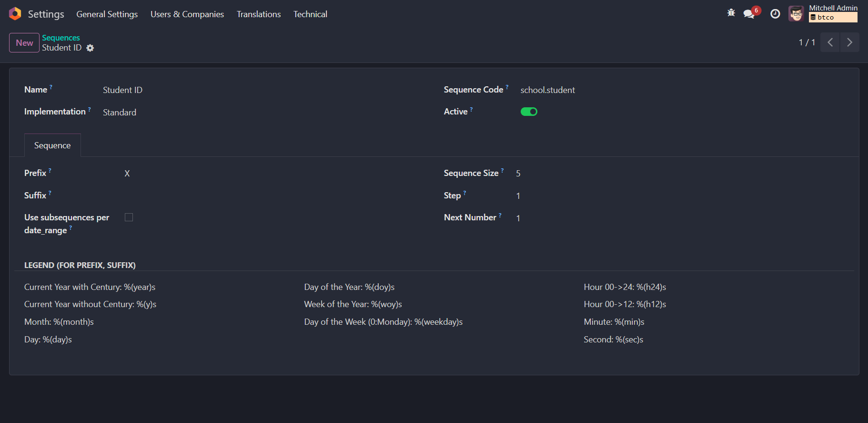Screen dimensions: 868x423
Task: Go to the previous record arrow
Action: (x=830, y=42)
